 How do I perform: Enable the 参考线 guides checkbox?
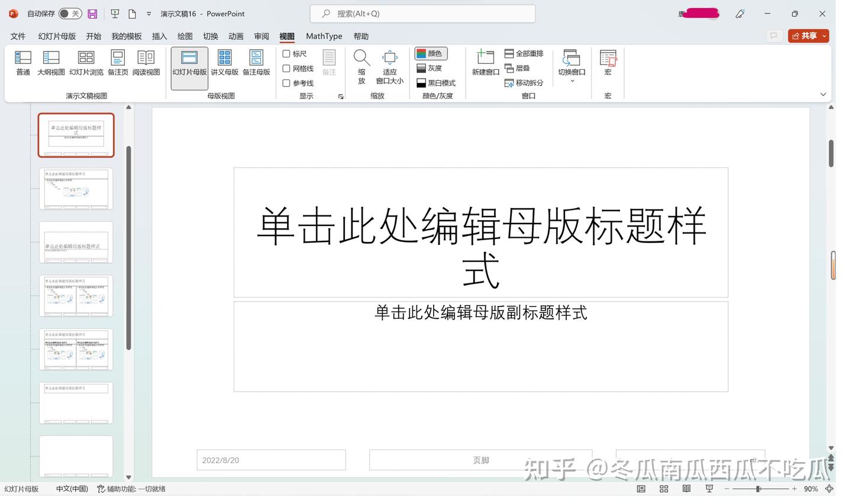tap(286, 83)
